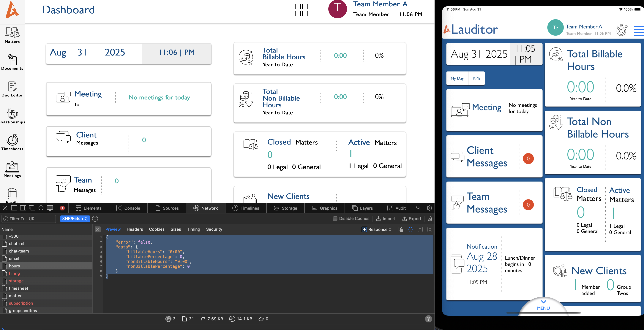Enable the Disable Caches checkbox
This screenshot has height=330, width=644.
click(x=335, y=218)
